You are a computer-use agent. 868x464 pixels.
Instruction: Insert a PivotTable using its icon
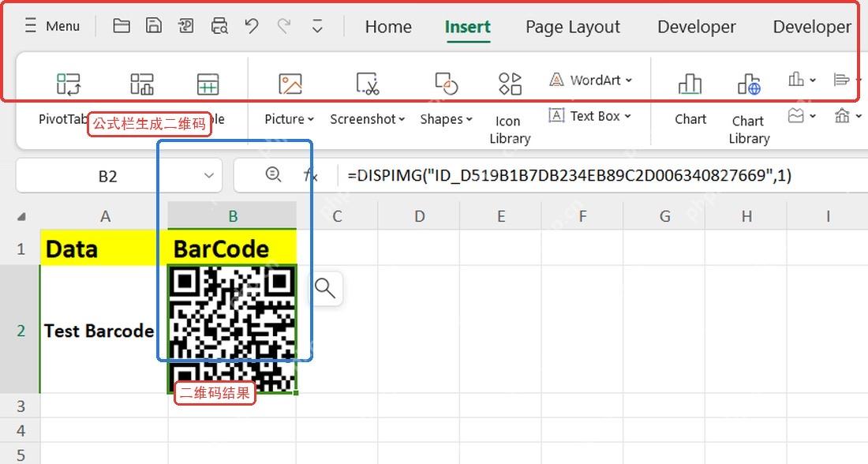point(69,84)
